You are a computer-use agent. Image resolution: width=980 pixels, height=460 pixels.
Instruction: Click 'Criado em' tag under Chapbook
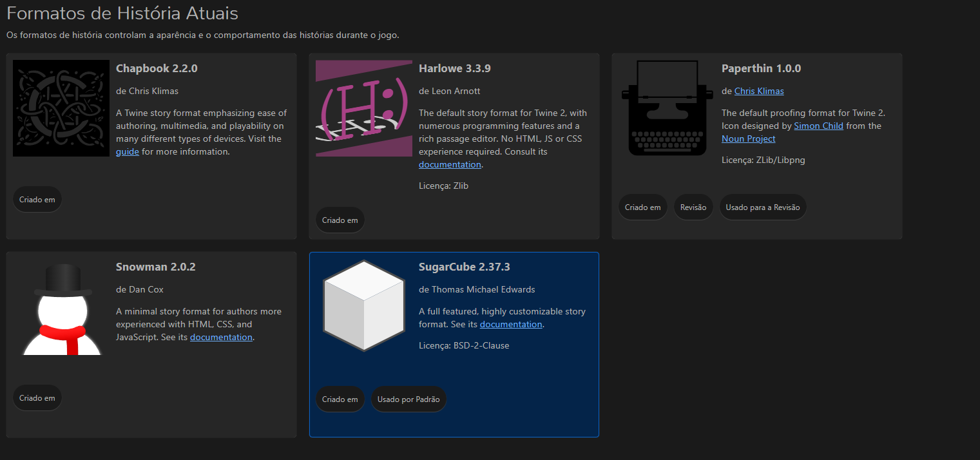coord(37,199)
